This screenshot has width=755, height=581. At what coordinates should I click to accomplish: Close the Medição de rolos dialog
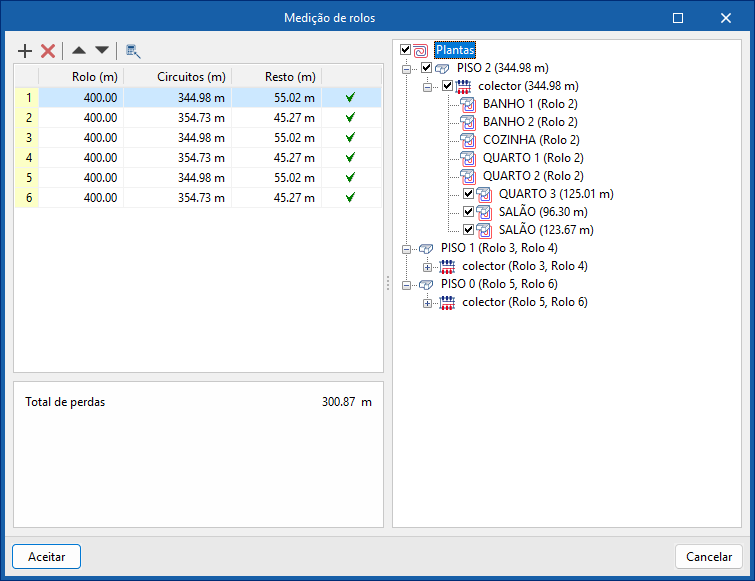pyautogui.click(x=726, y=18)
